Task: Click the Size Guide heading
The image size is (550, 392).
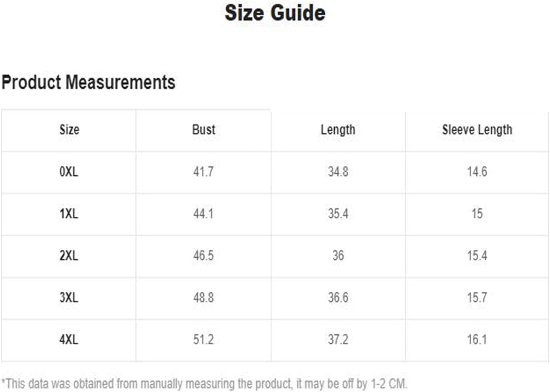Action: point(275,13)
